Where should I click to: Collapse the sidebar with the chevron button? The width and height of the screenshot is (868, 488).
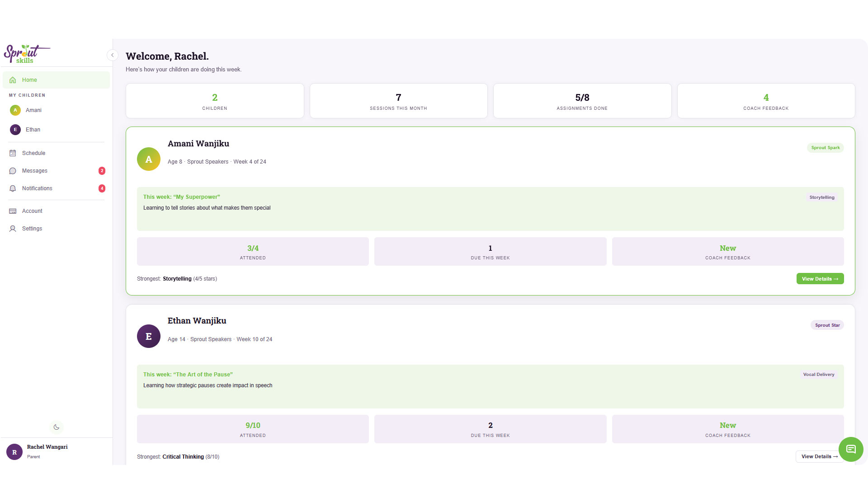tap(113, 55)
